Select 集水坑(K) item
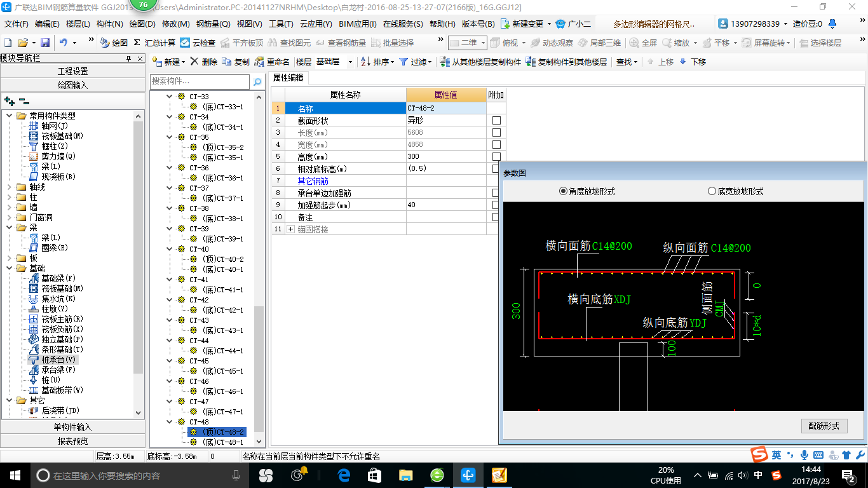This screenshot has height=488, width=868. coord(58,299)
